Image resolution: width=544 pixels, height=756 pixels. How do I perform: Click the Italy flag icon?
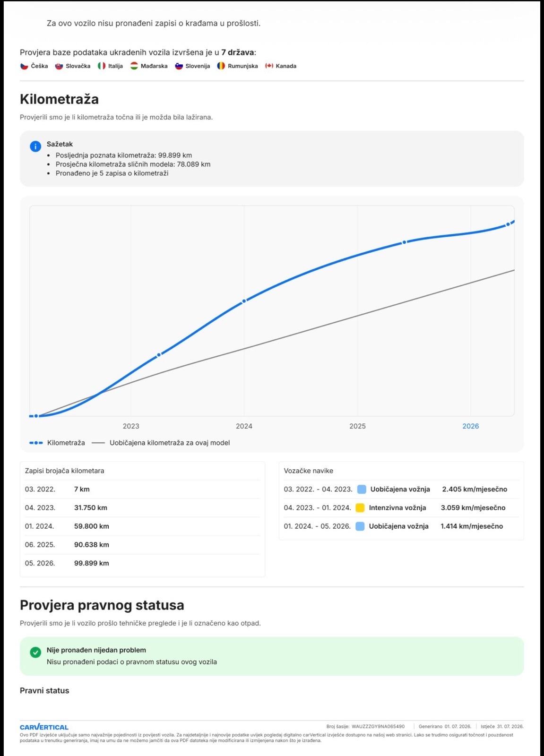102,66
